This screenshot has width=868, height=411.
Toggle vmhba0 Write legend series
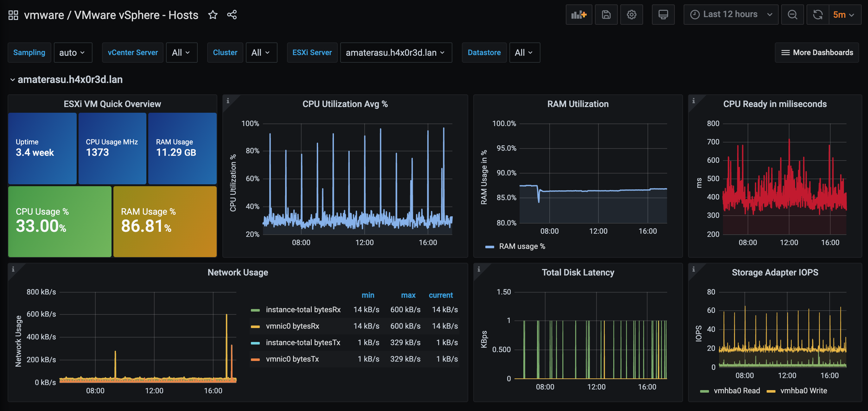[803, 391]
